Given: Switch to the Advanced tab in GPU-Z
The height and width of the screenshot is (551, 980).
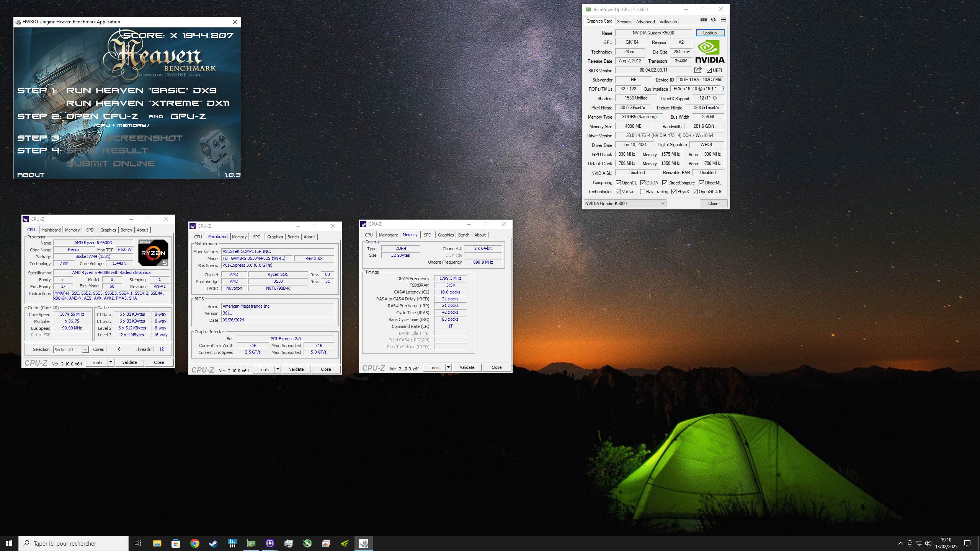Looking at the screenshot, I should coord(645,21).
